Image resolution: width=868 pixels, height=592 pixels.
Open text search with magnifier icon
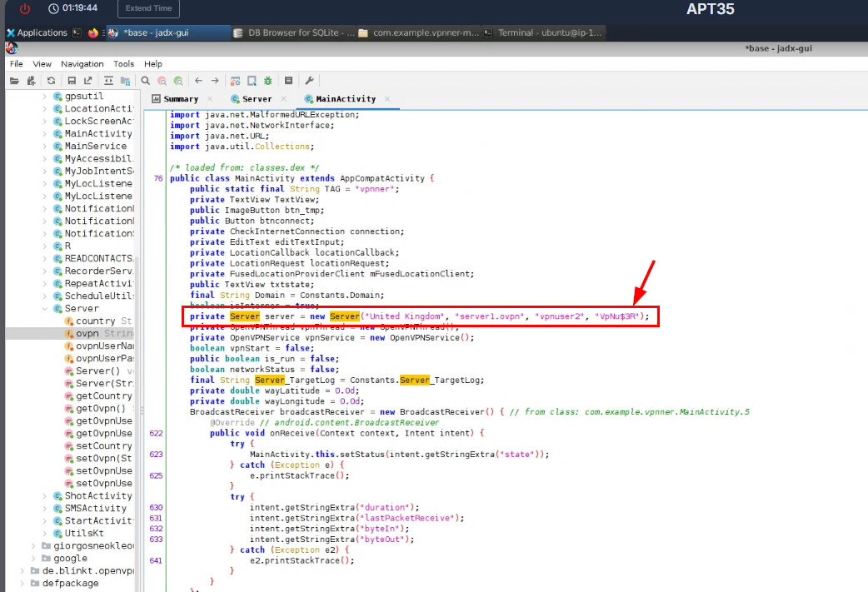pyautogui.click(x=145, y=81)
